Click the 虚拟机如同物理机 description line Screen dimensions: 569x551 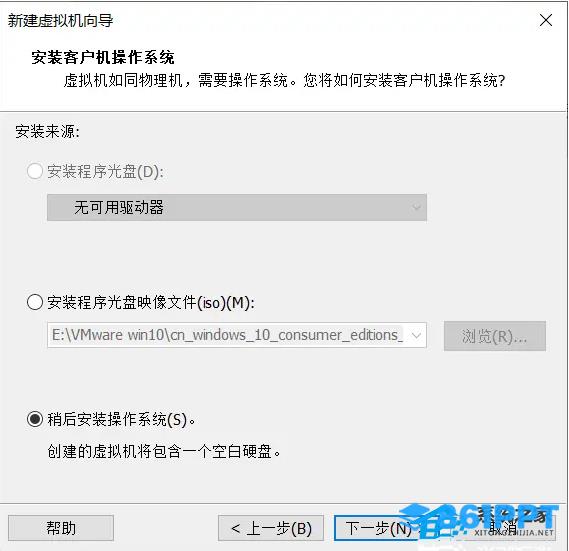(x=284, y=80)
